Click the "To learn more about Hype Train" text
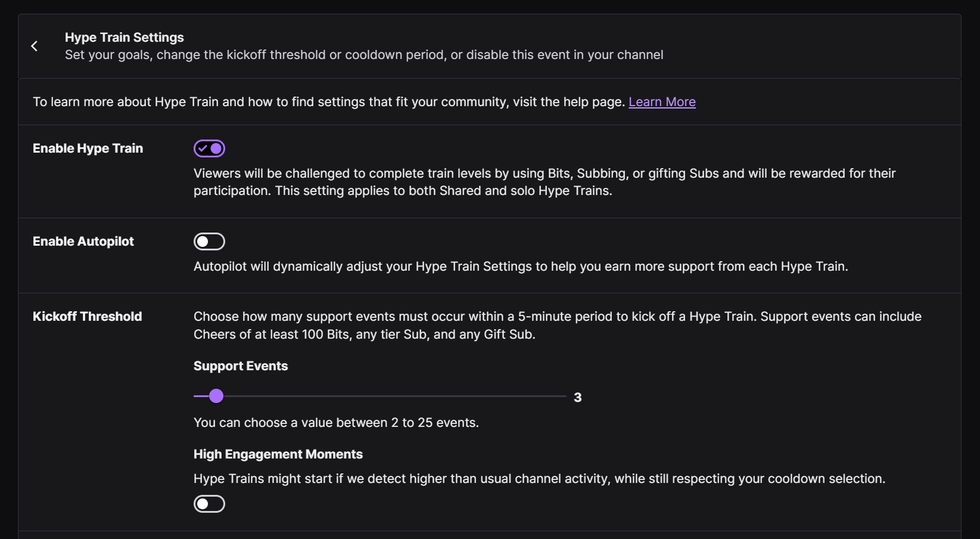This screenshot has width=980, height=539. (x=328, y=102)
